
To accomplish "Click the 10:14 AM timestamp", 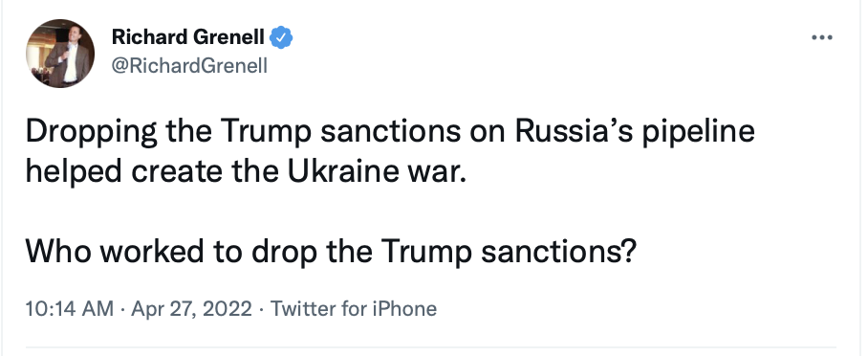I will 70,308.
